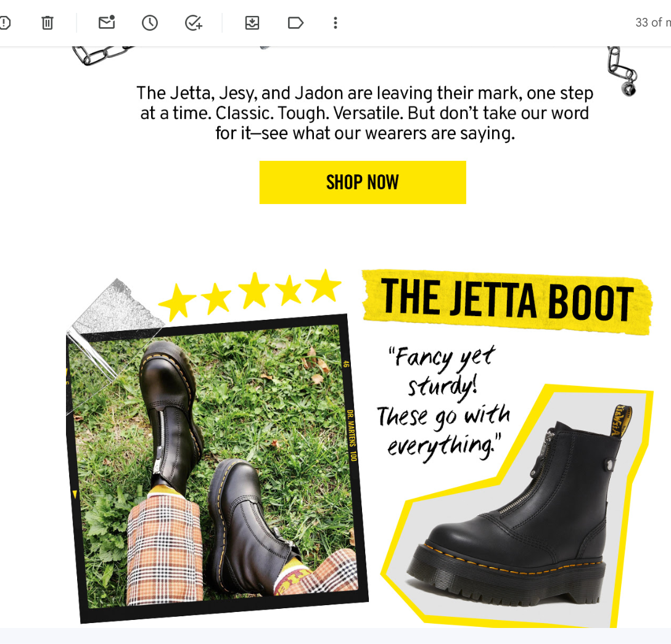671x644 pixels.
Task: Delete this email with trash icon
Action: 47,23
